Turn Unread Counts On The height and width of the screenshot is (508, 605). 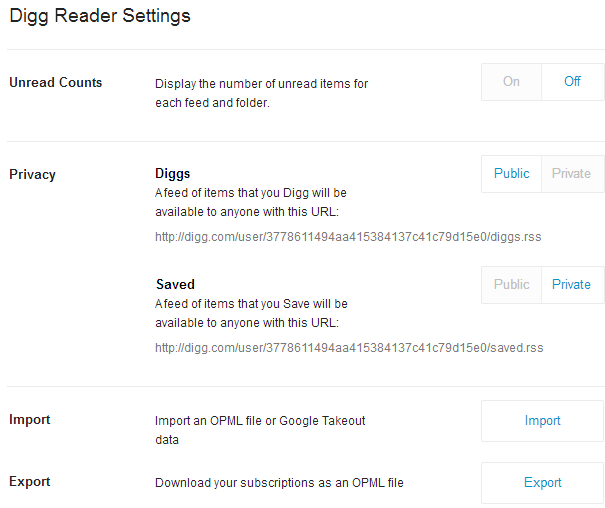[511, 82]
